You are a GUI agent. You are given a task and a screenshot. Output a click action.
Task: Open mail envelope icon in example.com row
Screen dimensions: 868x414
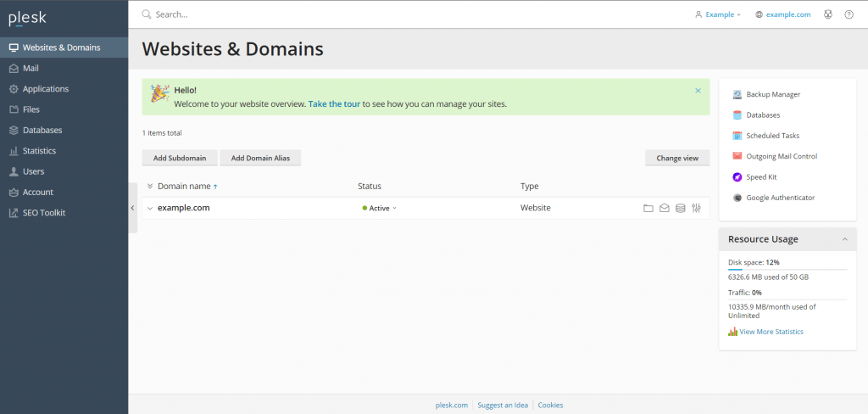pos(665,209)
